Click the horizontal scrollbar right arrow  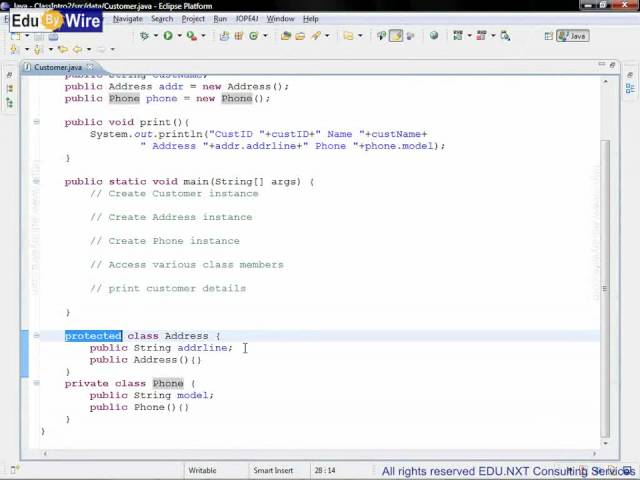pyautogui.click(x=594, y=453)
